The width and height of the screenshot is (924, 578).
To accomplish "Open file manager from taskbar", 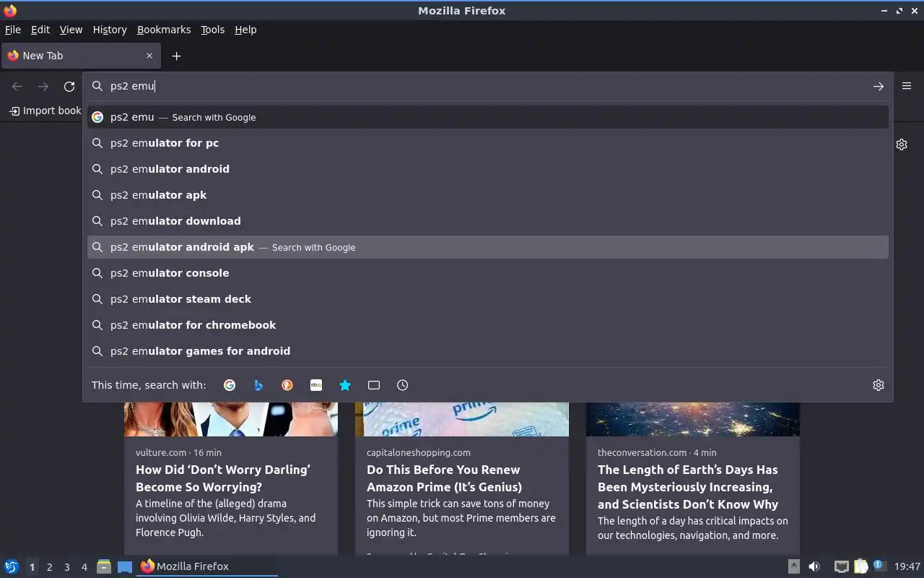I will coord(103,566).
